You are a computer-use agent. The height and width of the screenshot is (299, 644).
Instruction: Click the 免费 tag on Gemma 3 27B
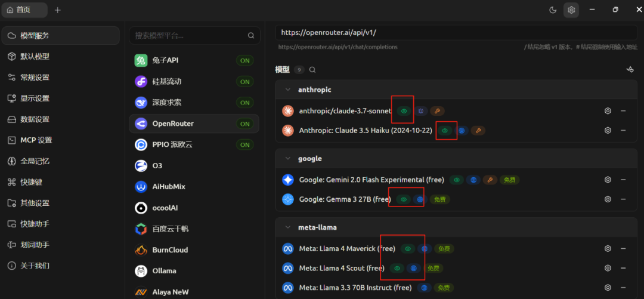[x=440, y=199]
